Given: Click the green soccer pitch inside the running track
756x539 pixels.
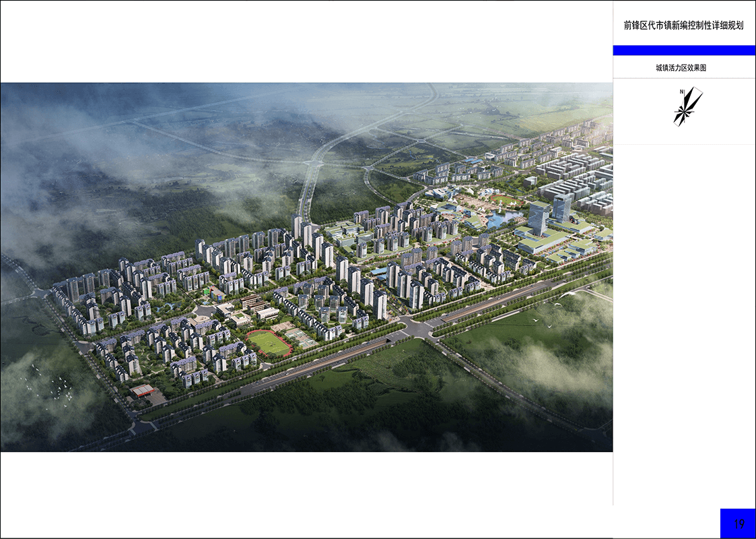Looking at the screenshot, I should click(x=269, y=344).
